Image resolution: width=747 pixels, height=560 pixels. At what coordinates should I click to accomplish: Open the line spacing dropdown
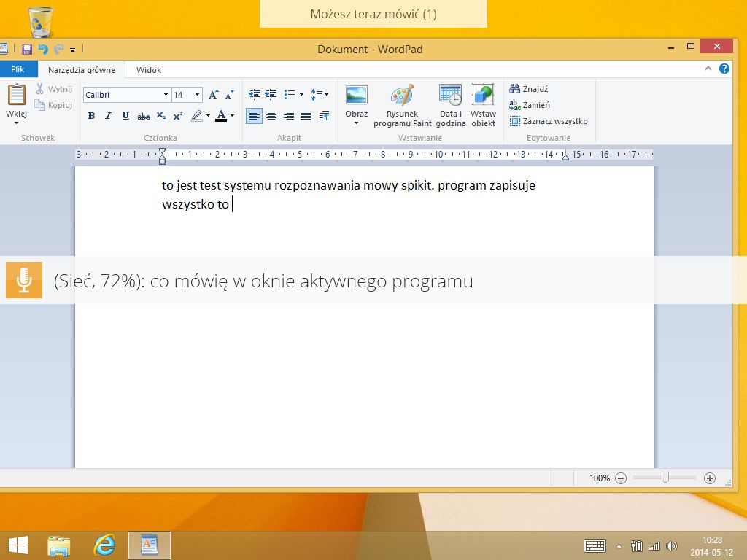[320, 94]
